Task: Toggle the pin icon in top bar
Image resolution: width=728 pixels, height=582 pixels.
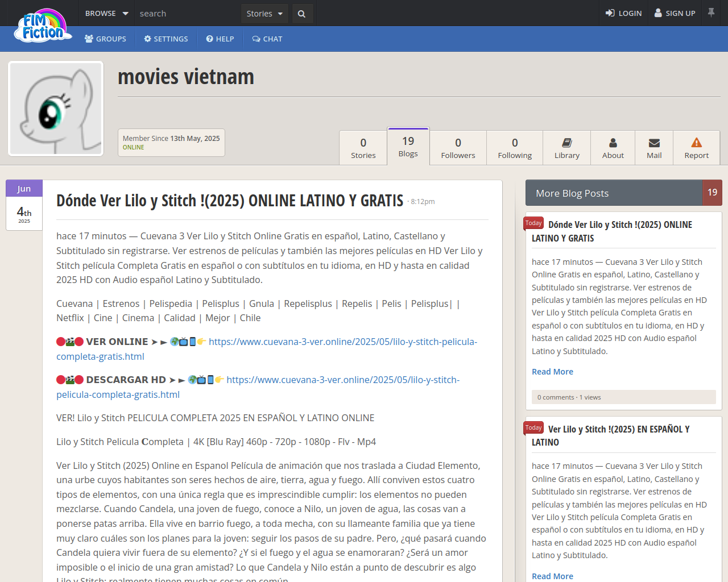Action: [711, 13]
